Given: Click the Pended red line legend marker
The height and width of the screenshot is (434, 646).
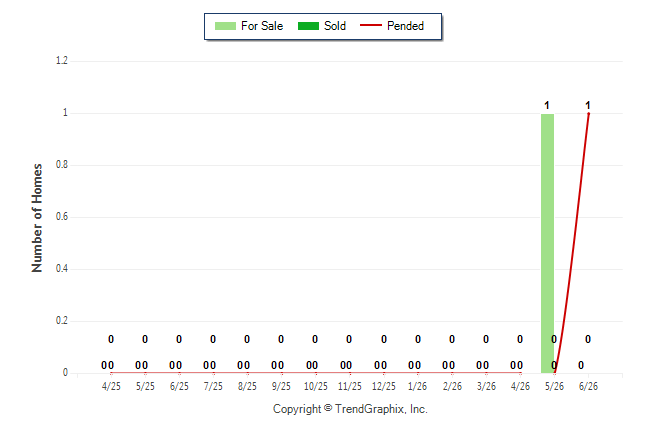Looking at the screenshot, I should pos(371,25).
